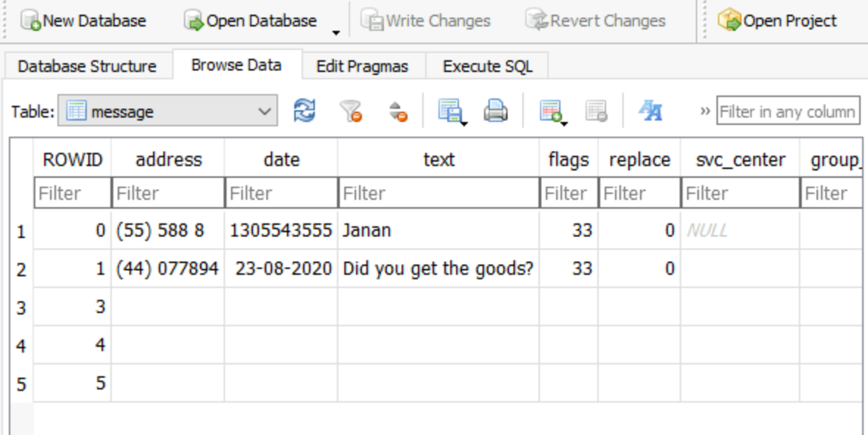Click the svc_center column header
This screenshot has height=435, width=868.
740,159
